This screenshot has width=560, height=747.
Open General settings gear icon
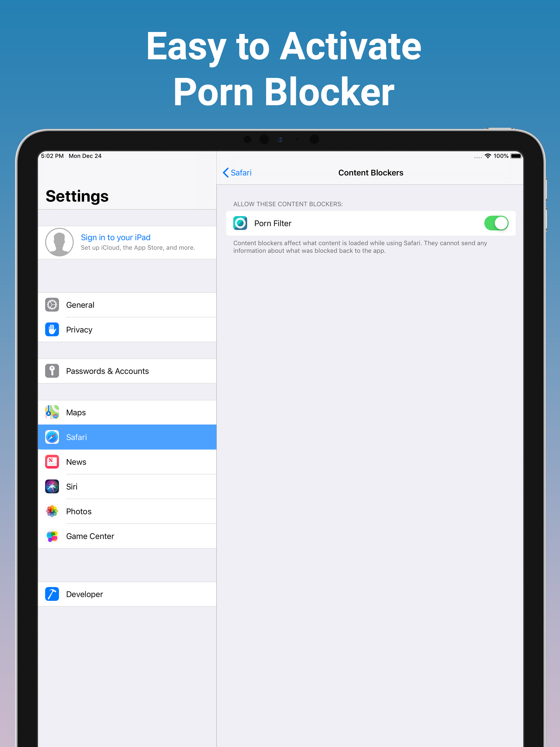coord(52,305)
